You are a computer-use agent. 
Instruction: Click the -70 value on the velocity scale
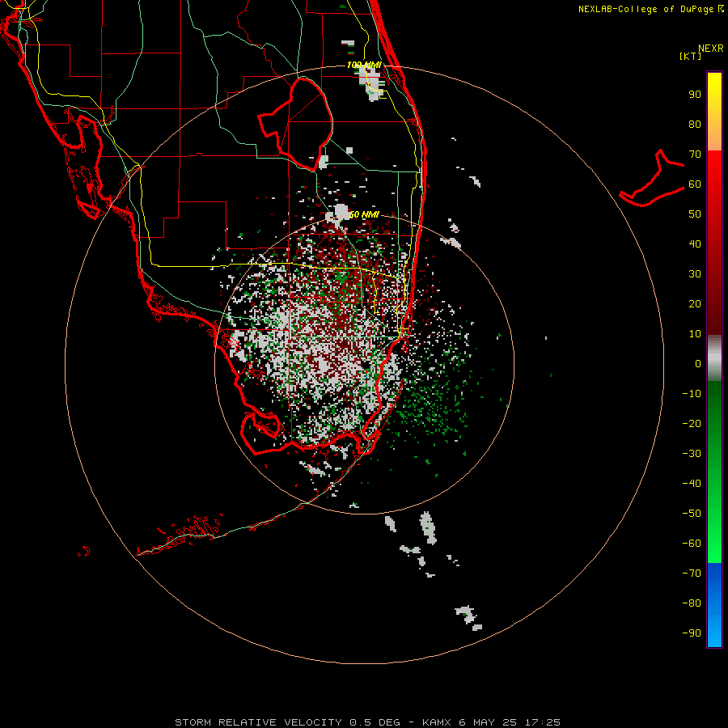692,574
